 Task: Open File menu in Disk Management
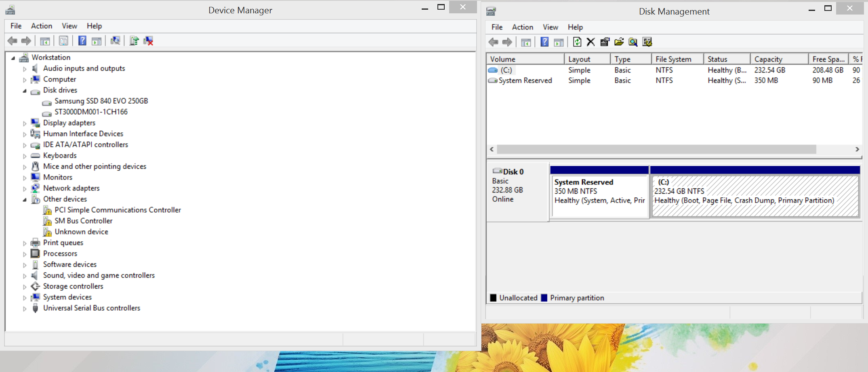click(497, 27)
